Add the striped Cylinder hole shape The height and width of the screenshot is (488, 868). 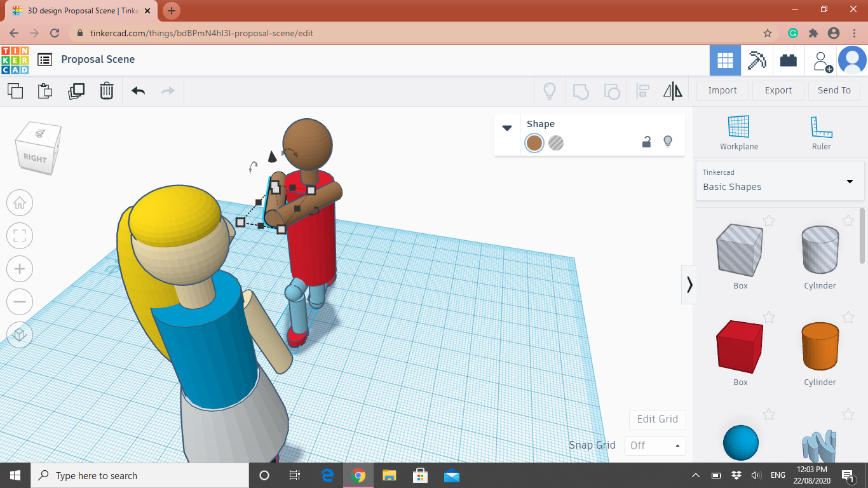click(x=820, y=250)
